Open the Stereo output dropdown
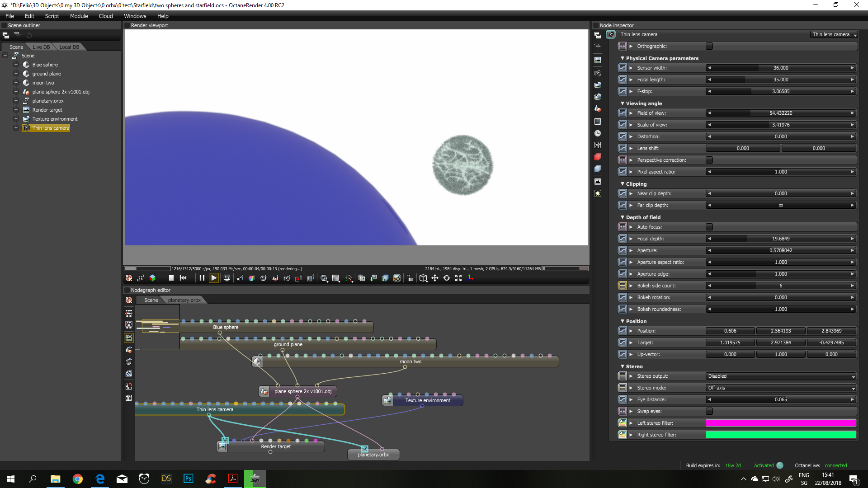Screen dimensions: 868x488 781,376
